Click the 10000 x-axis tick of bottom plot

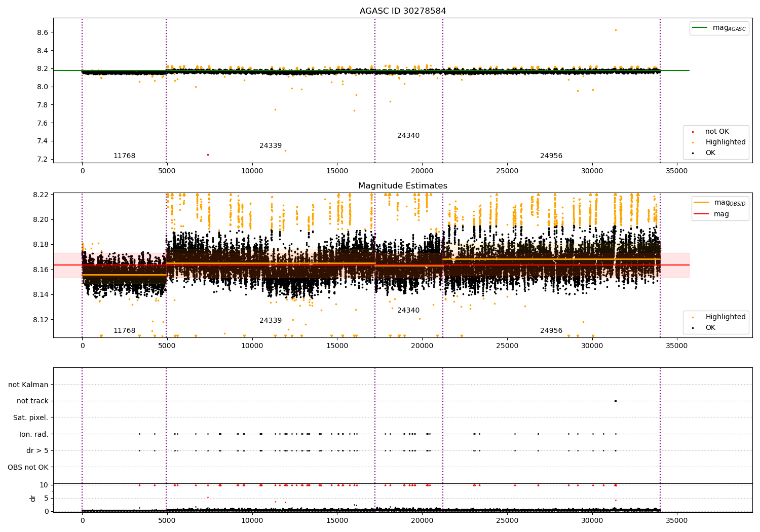point(252,520)
